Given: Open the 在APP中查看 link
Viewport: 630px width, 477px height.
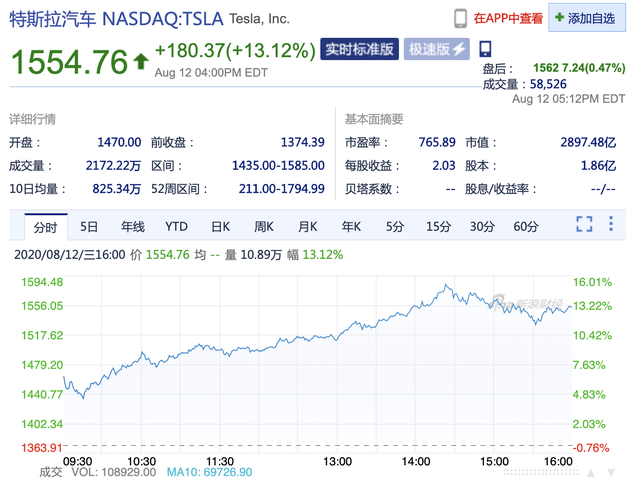Looking at the screenshot, I should tap(508, 18).
